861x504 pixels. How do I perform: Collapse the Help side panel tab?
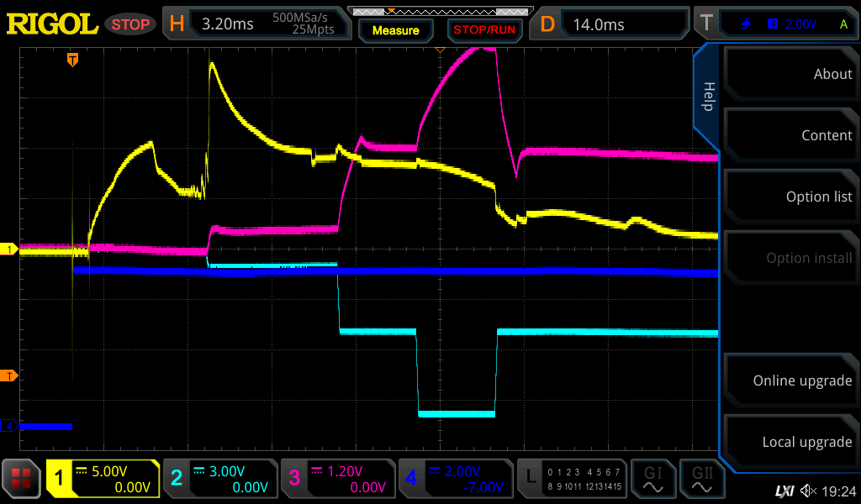(x=707, y=97)
